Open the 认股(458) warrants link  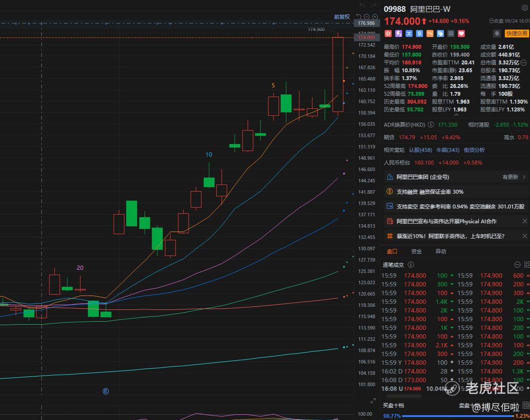[x=420, y=150]
